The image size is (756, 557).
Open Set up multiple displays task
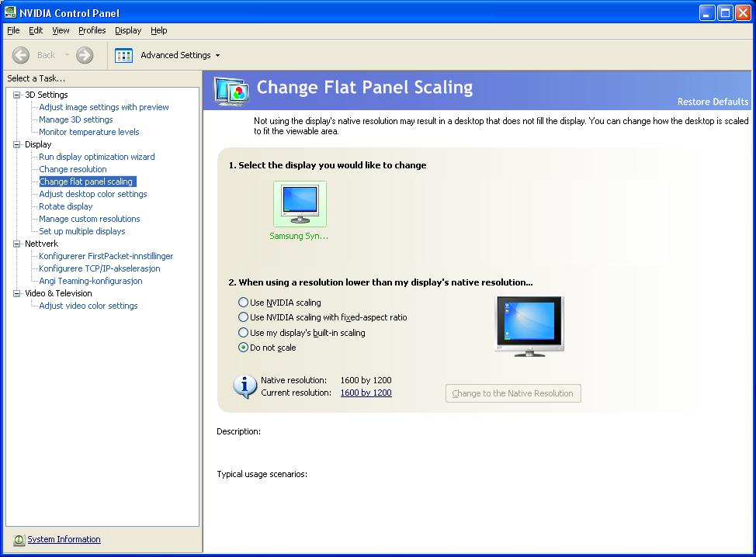click(82, 231)
